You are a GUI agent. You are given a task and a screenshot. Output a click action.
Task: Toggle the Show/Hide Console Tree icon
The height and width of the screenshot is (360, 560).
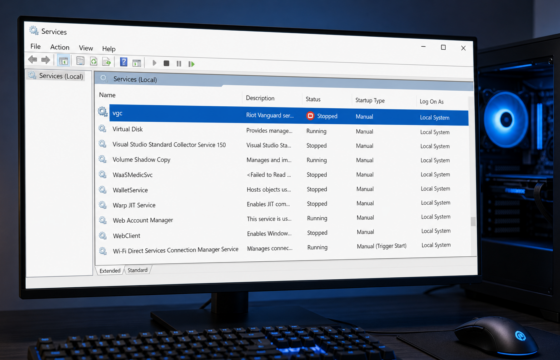click(63, 61)
